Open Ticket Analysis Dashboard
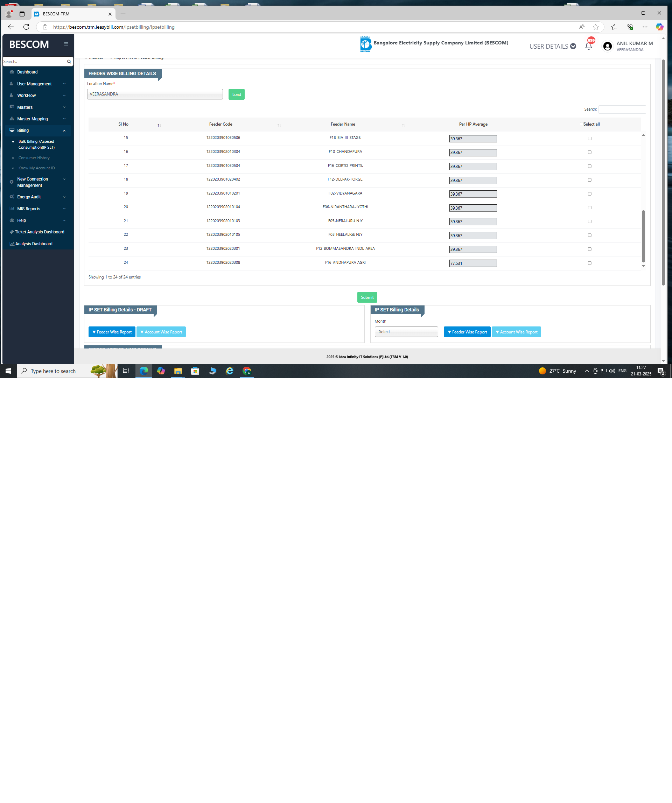Image resolution: width=672 pixels, height=803 pixels. (x=37, y=232)
